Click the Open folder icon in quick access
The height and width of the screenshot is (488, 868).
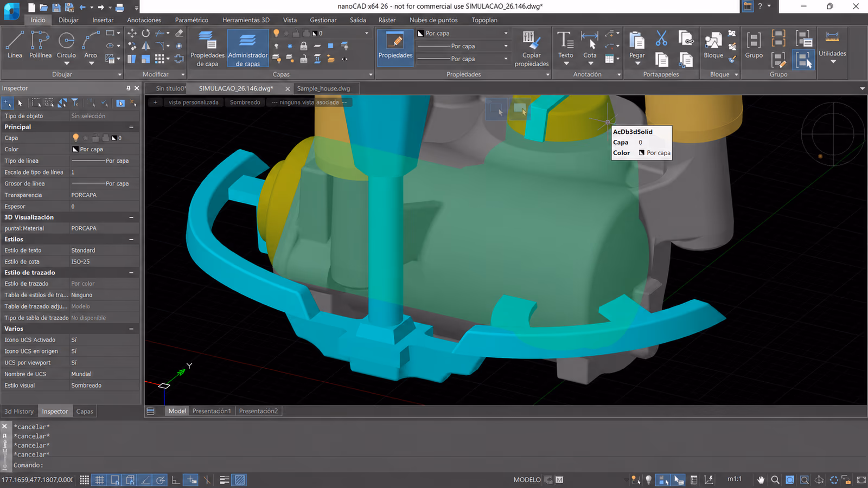coord(43,8)
